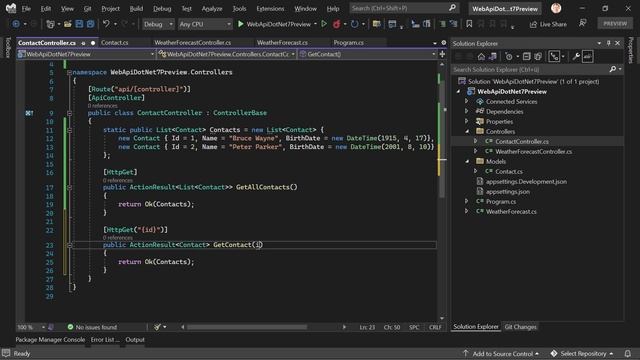The height and width of the screenshot is (360, 640).
Task: Open the Git menu
Action: point(87,8)
